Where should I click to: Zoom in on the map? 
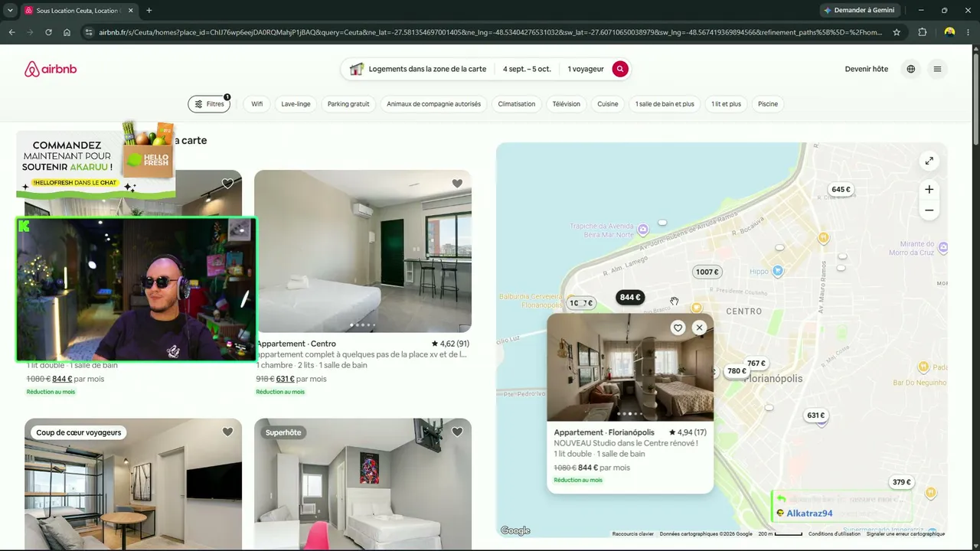pyautogui.click(x=929, y=189)
